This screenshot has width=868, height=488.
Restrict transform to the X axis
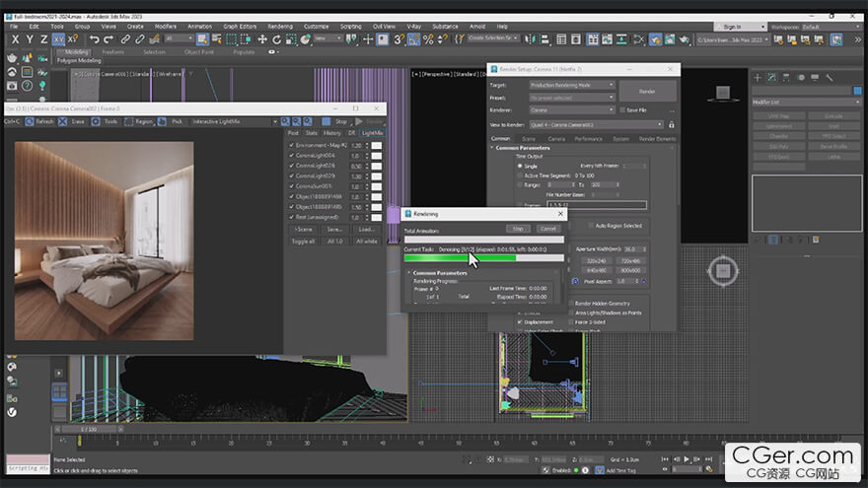(15, 39)
